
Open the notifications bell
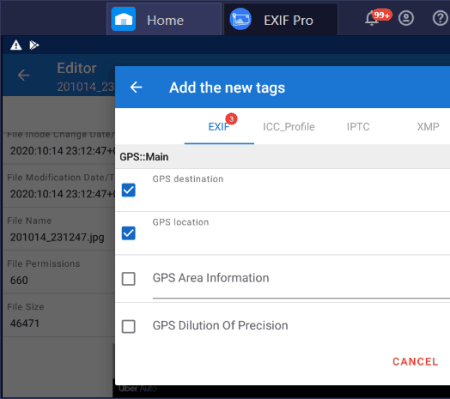point(372,18)
